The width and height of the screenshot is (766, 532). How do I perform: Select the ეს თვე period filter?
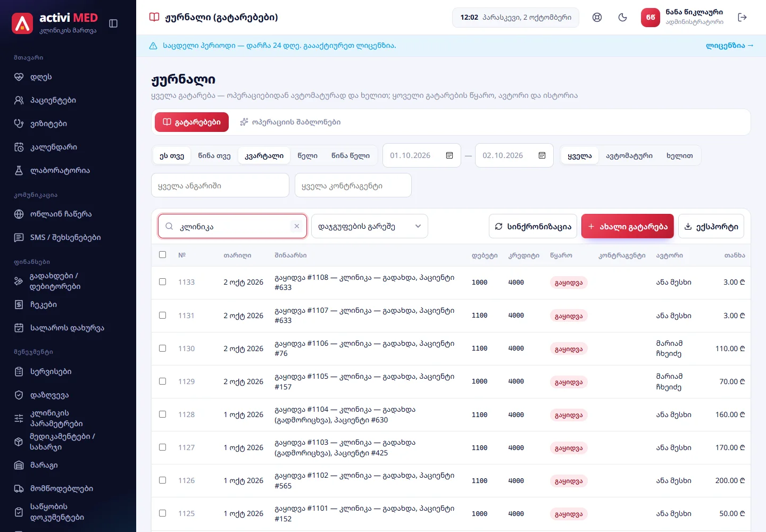click(172, 156)
